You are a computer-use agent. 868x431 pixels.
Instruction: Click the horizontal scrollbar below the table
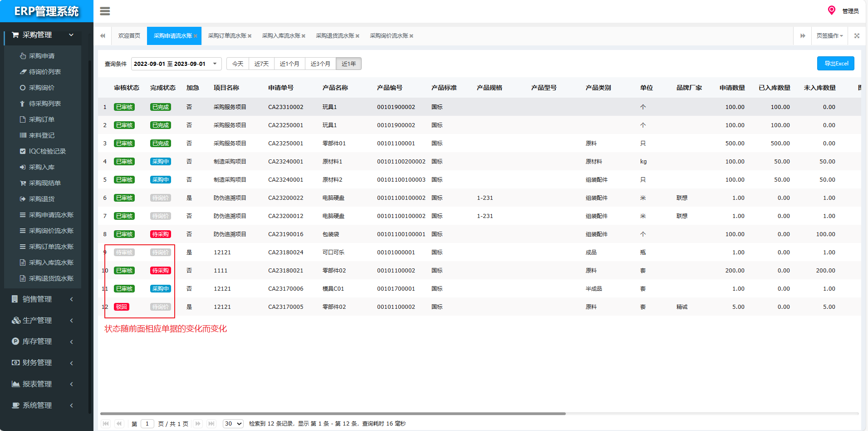point(333,414)
